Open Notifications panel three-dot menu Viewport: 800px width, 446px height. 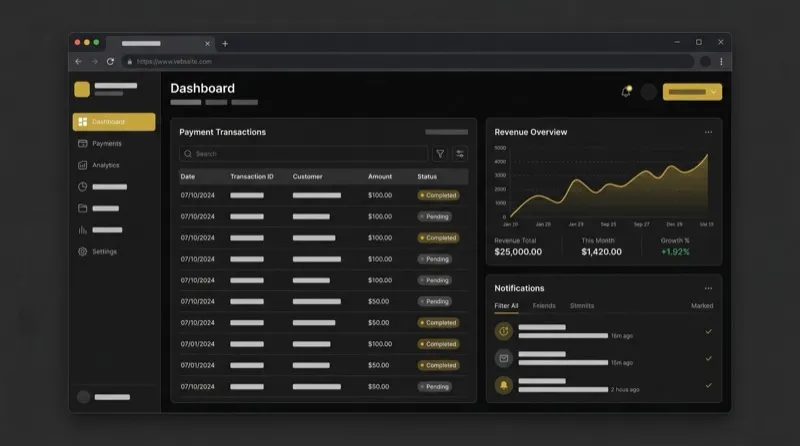tap(708, 288)
